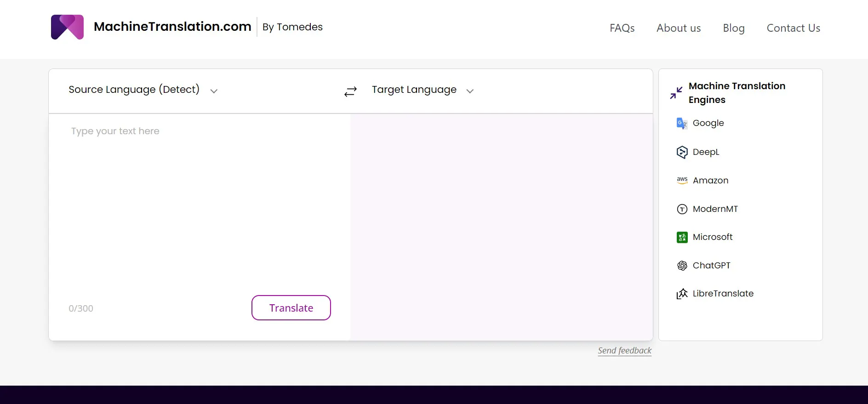Expand the target language chevron arrow

(470, 91)
